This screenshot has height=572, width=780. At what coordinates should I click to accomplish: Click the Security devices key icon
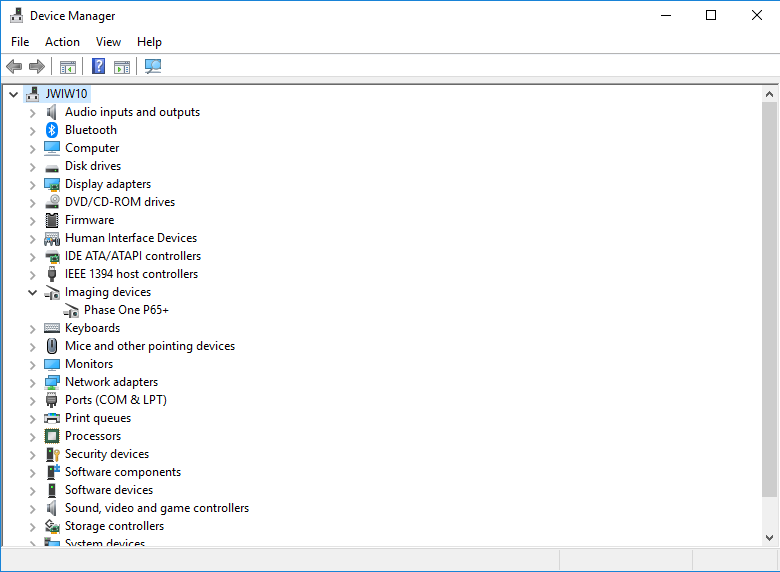[52, 455]
